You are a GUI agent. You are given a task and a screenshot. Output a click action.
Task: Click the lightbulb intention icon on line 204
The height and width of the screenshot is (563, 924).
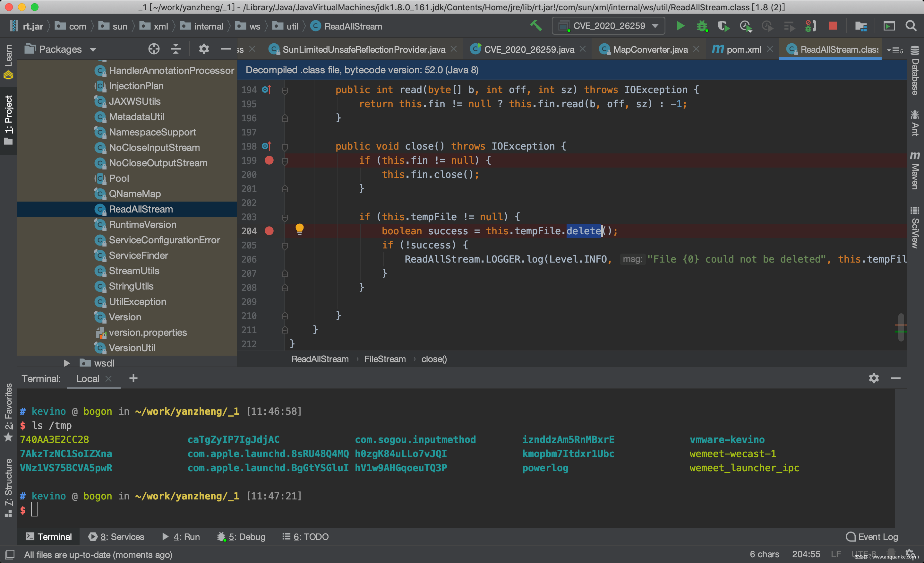pos(299,229)
